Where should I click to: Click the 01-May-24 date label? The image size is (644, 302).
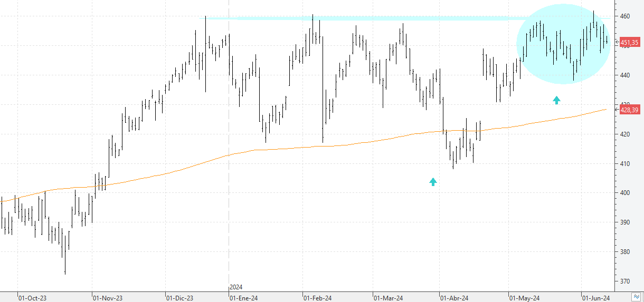click(x=524, y=298)
